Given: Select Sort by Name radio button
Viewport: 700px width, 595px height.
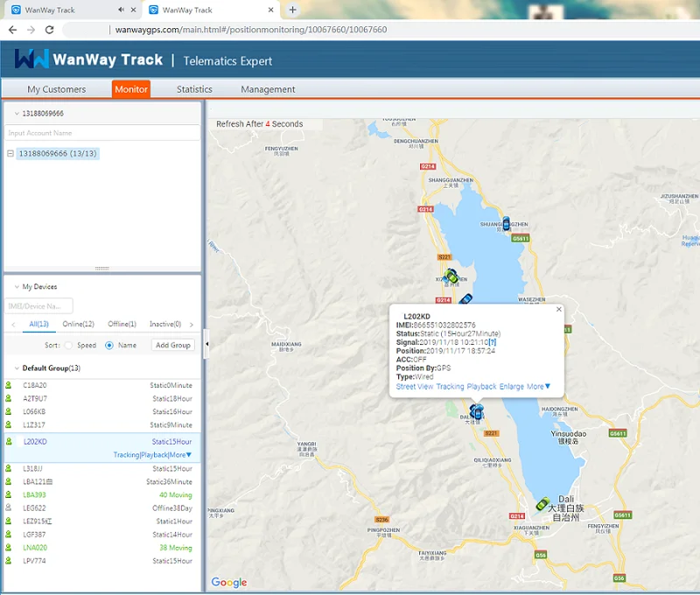Looking at the screenshot, I should (109, 345).
